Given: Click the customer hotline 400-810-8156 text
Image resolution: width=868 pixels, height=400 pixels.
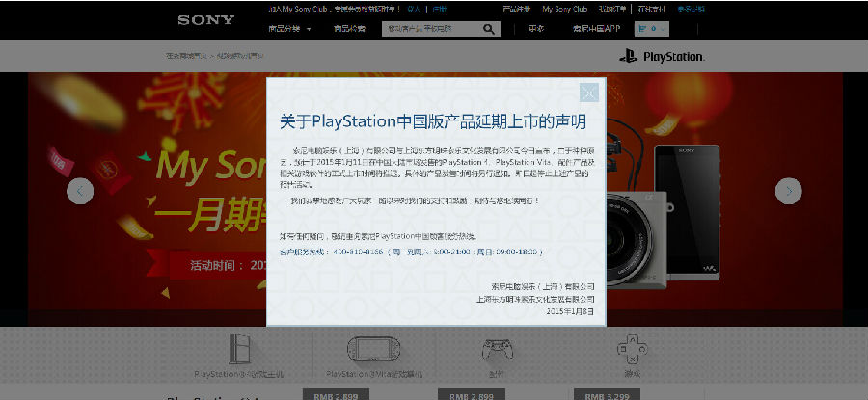Looking at the screenshot, I should point(358,252).
